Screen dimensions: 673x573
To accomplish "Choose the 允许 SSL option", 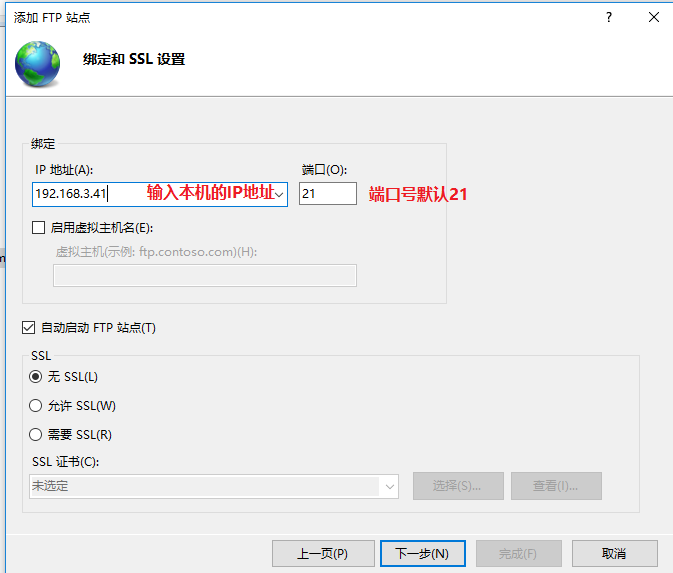I will (x=37, y=406).
